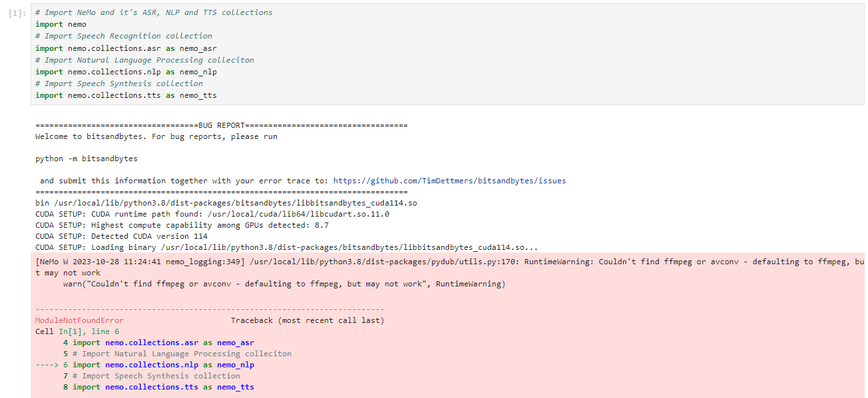The height and width of the screenshot is (398, 868).
Task: Click the code cell input area
Action: tap(447, 54)
